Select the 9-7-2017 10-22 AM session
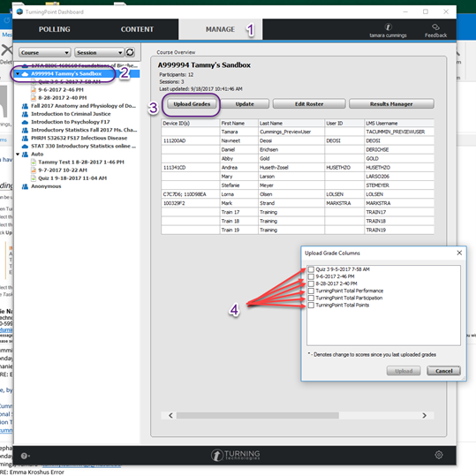The width and height of the screenshot is (476, 476). pos(63,170)
